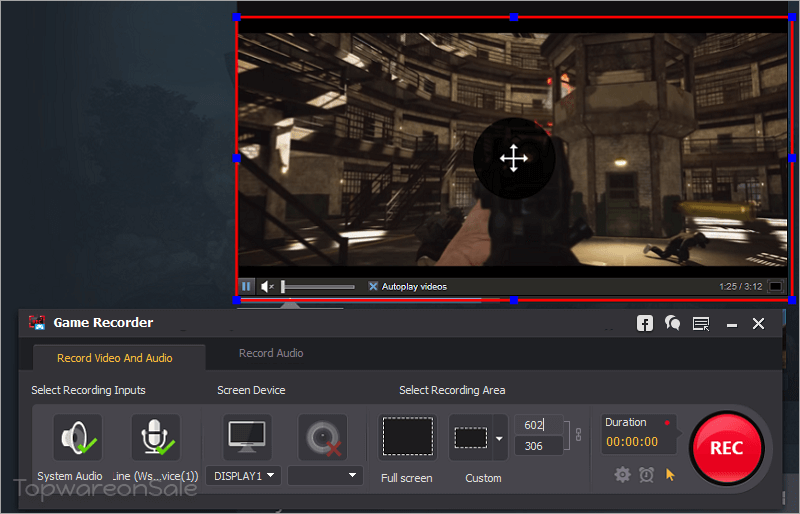The width and height of the screenshot is (800, 514).
Task: Click the bottom-middle blue resize handle
Action: (514, 300)
